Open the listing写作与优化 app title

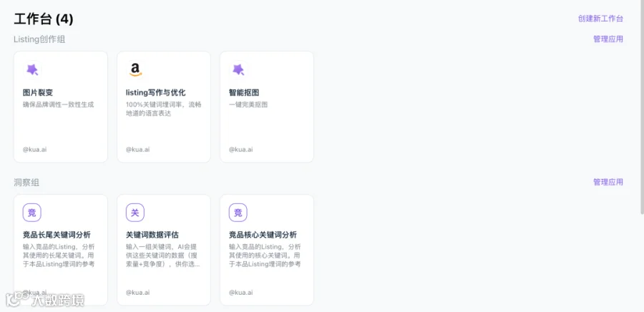(156, 93)
